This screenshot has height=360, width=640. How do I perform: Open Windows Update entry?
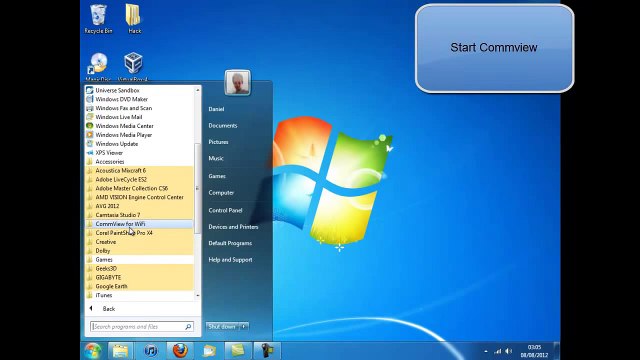(x=139, y=144)
